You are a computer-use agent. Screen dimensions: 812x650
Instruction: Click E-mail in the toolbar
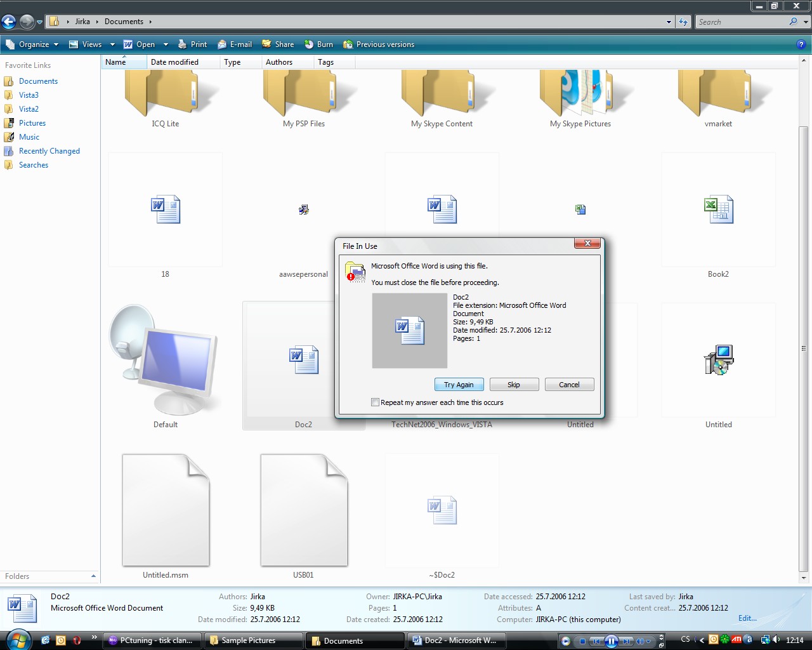click(235, 44)
